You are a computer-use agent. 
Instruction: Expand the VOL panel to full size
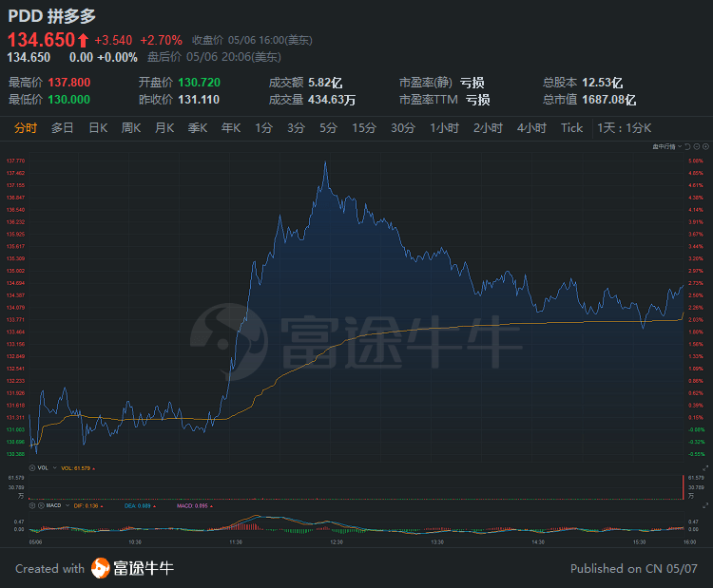pos(705,468)
